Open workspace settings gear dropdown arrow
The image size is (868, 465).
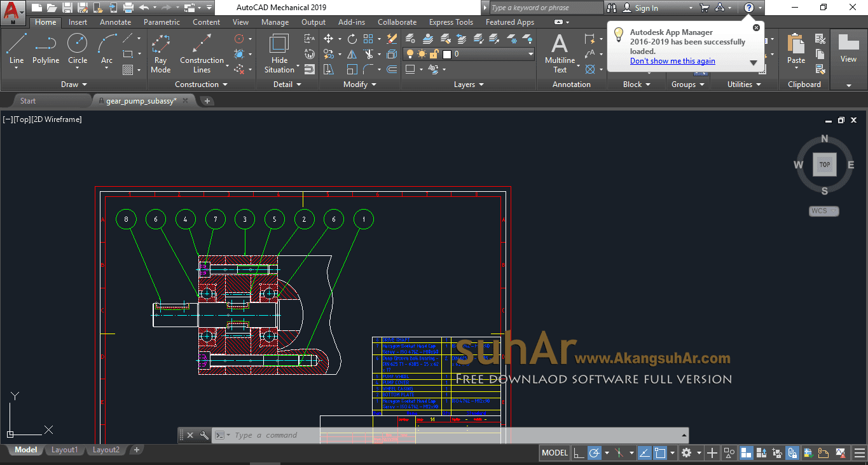(x=699, y=453)
